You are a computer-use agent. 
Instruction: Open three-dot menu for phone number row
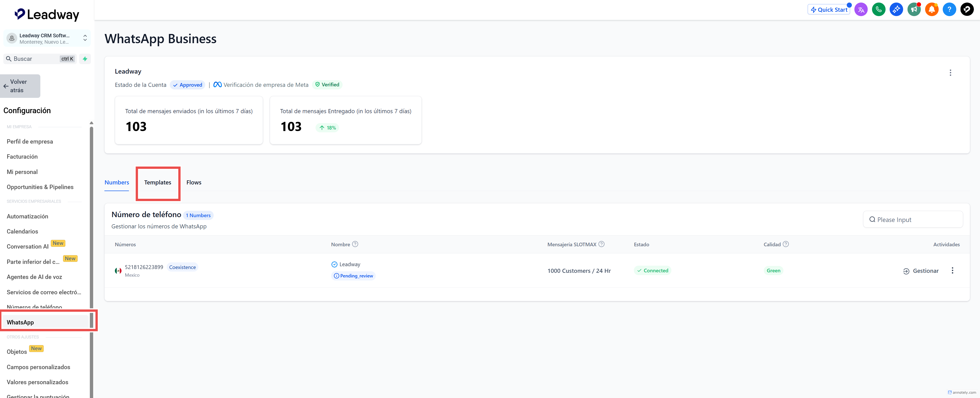952,271
